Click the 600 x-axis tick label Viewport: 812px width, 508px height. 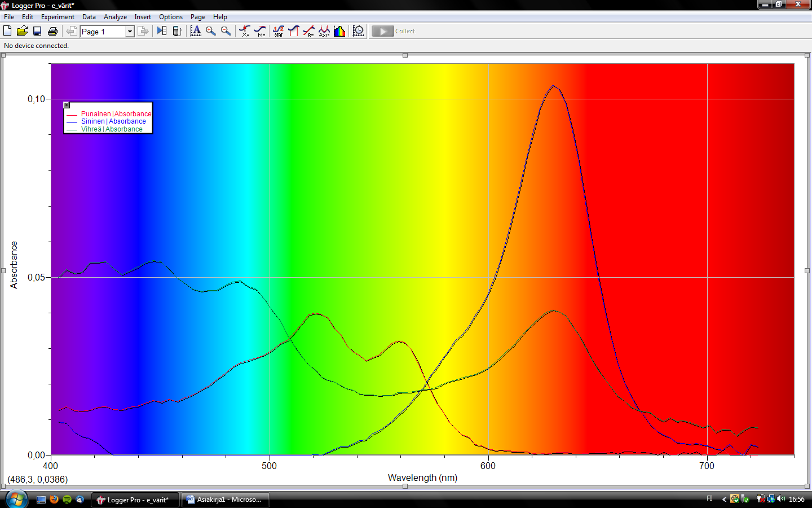point(488,466)
